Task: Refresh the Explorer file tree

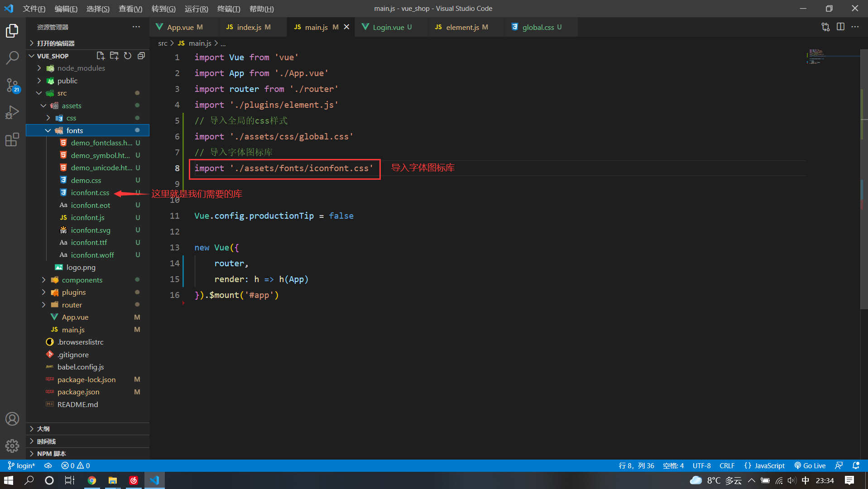Action: (128, 56)
